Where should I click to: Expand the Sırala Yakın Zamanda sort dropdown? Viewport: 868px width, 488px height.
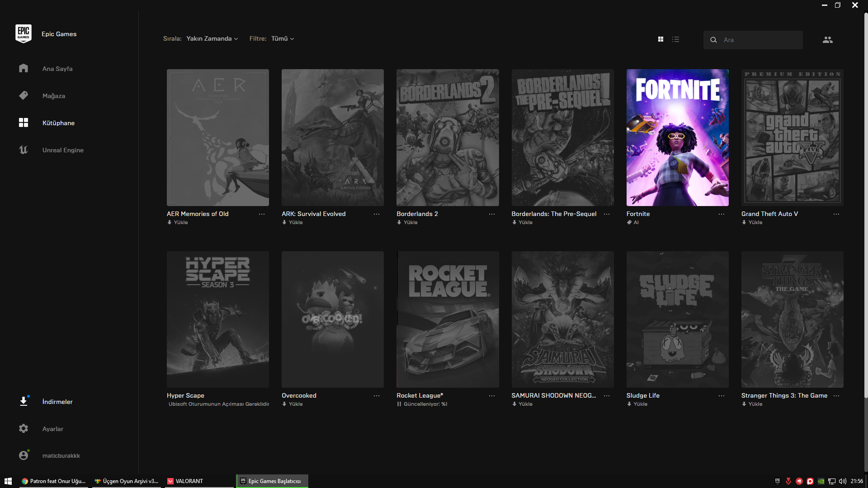coord(212,39)
